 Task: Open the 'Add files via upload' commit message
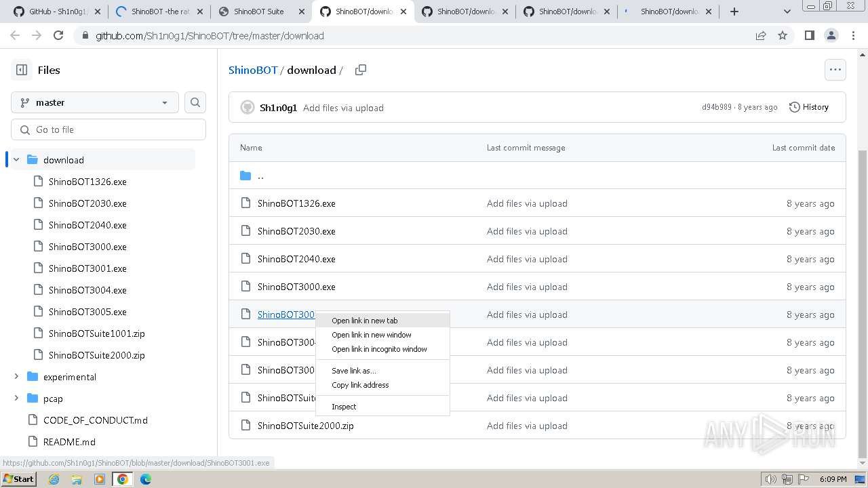[x=343, y=108]
